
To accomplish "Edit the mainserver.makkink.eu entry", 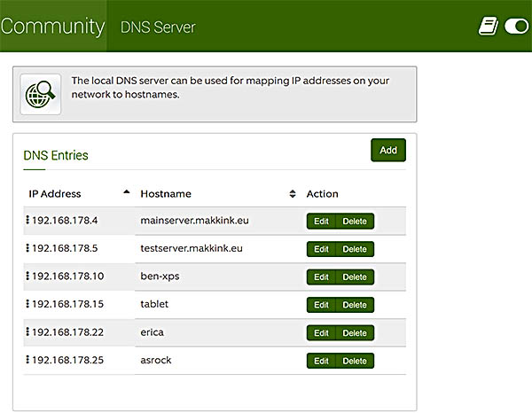I will pyautogui.click(x=321, y=221).
